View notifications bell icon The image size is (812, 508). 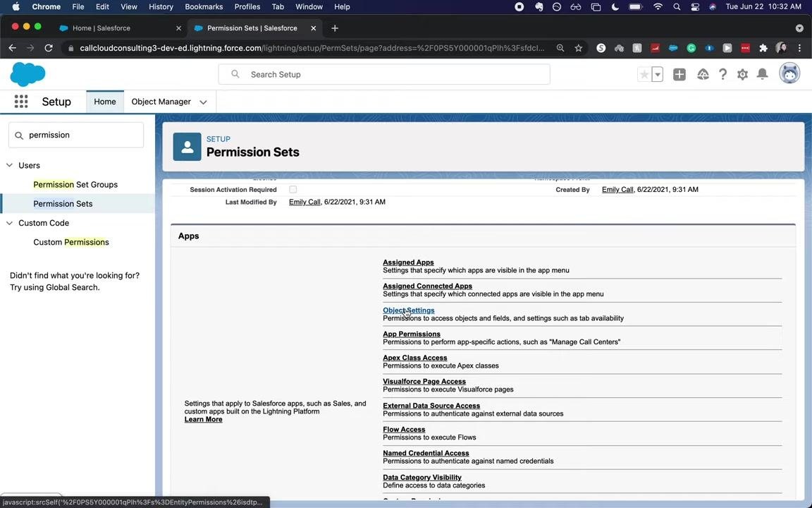pos(762,74)
